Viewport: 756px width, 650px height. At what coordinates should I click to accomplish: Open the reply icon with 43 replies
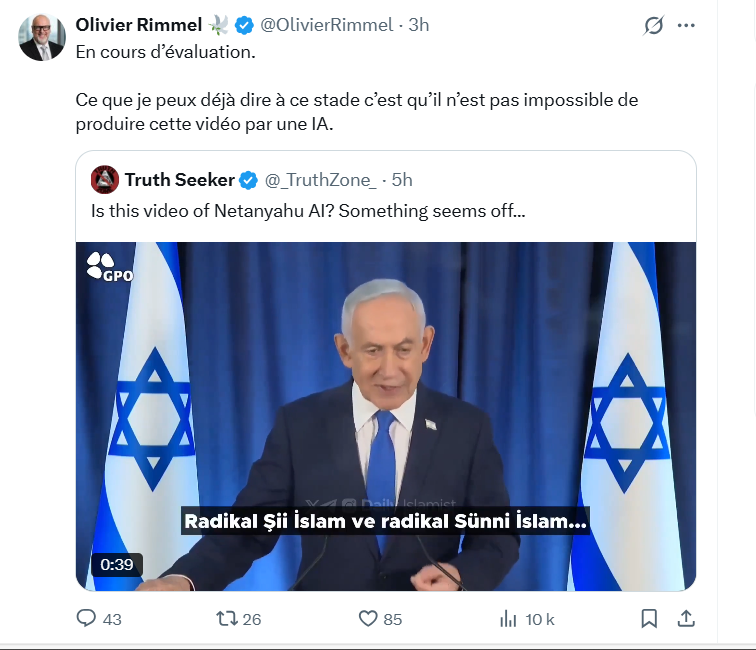(x=87, y=619)
